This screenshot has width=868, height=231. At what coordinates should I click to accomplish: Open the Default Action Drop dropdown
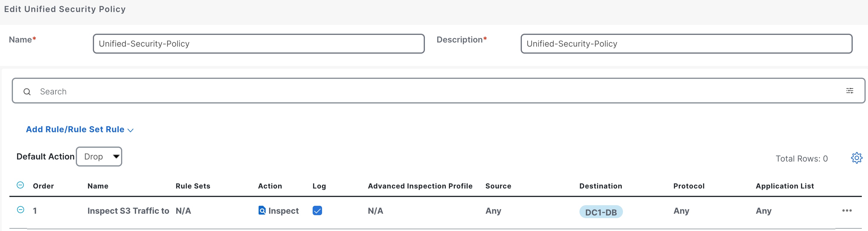tap(99, 157)
